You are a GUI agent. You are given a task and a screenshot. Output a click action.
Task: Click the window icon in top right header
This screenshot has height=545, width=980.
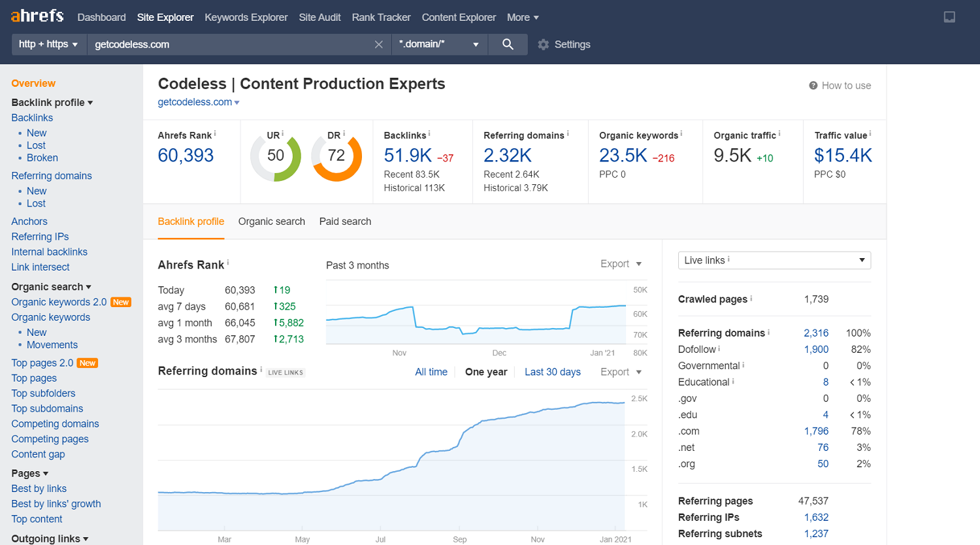click(949, 17)
